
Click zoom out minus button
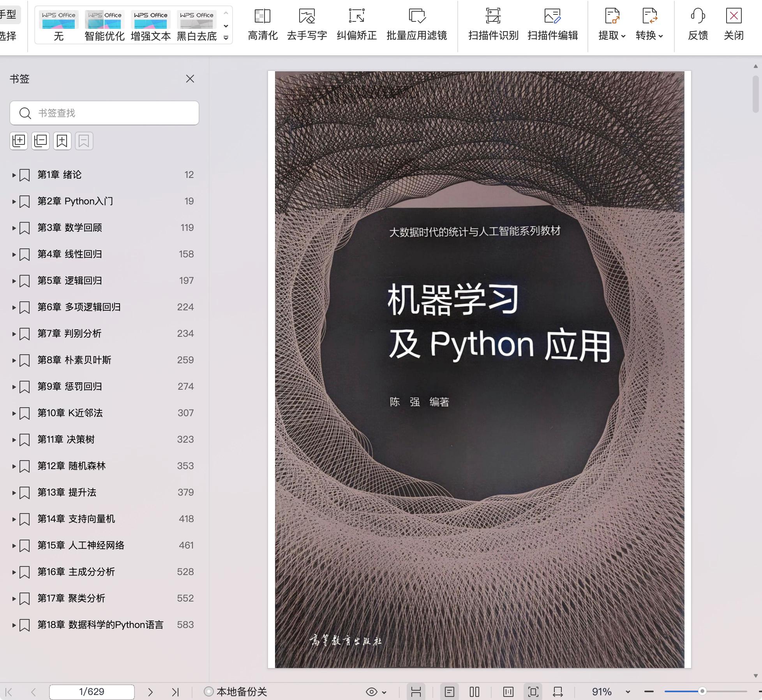click(x=649, y=692)
